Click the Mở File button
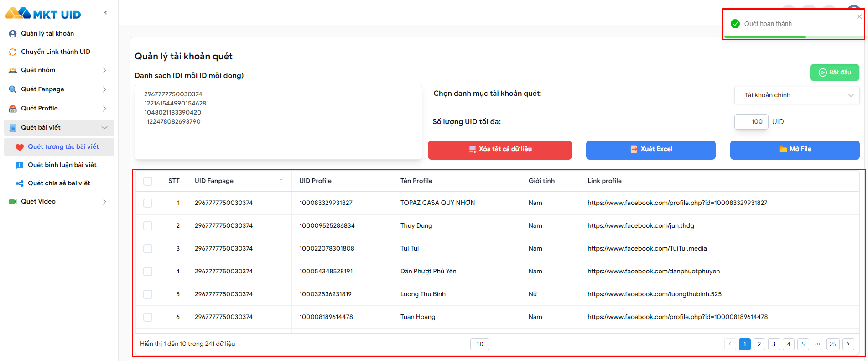This screenshot has height=361, width=868. pyautogui.click(x=795, y=150)
